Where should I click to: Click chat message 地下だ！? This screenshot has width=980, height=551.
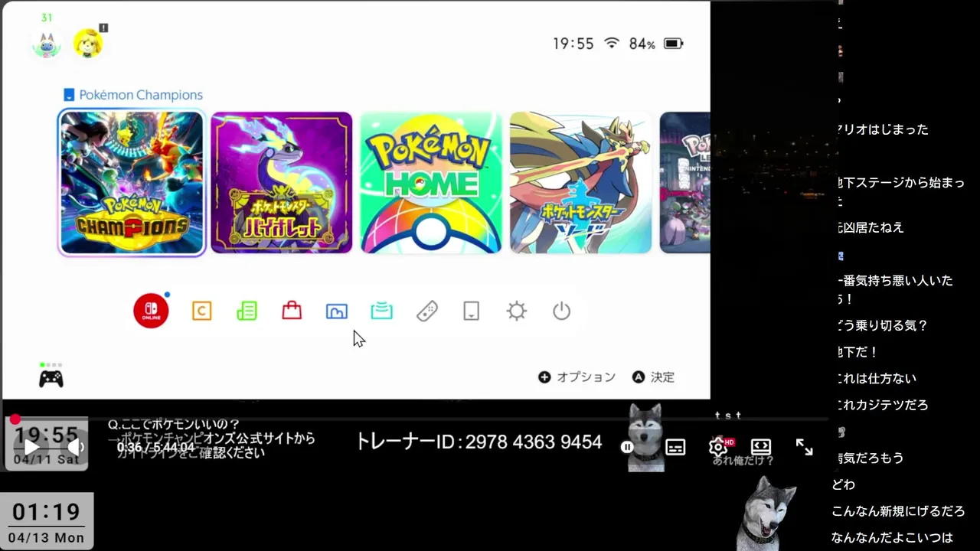pyautogui.click(x=858, y=352)
